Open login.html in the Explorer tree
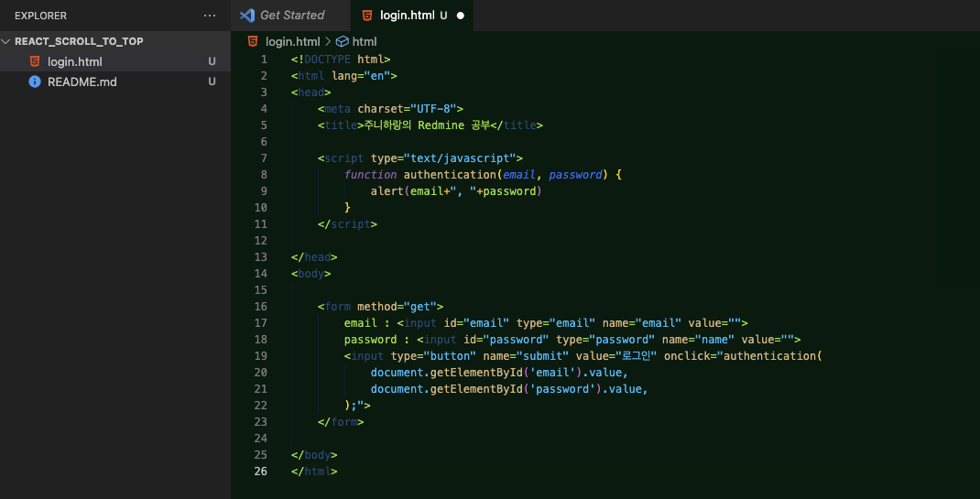The height and width of the screenshot is (499, 980). 75,62
